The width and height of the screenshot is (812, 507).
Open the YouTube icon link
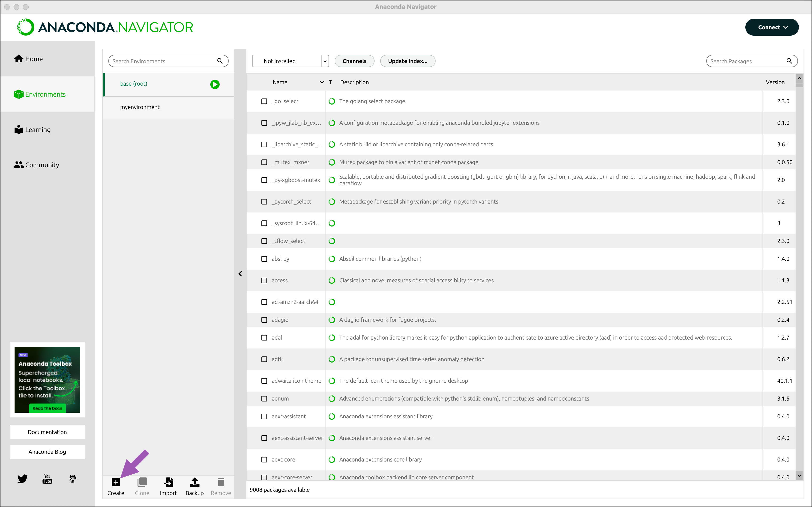(x=47, y=478)
